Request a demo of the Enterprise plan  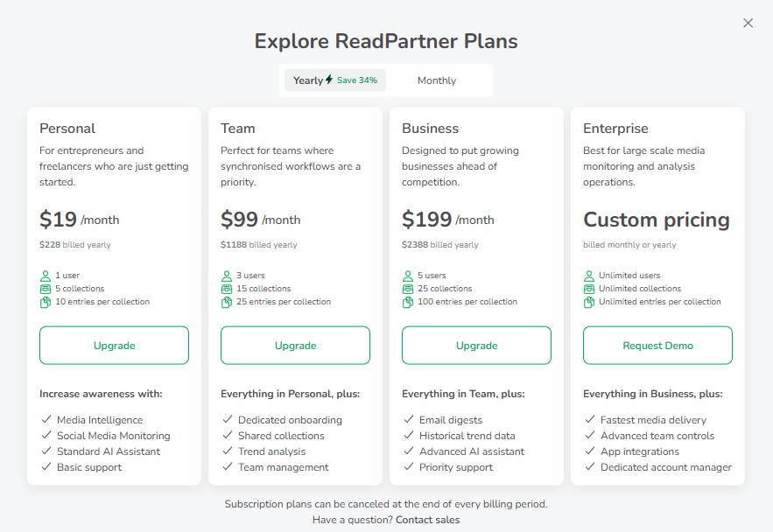[x=657, y=345]
